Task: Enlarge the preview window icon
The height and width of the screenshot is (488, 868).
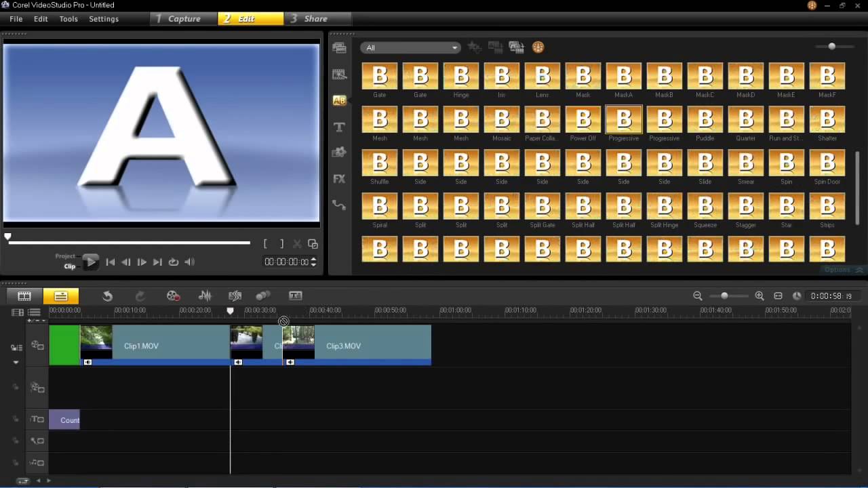Action: click(313, 244)
